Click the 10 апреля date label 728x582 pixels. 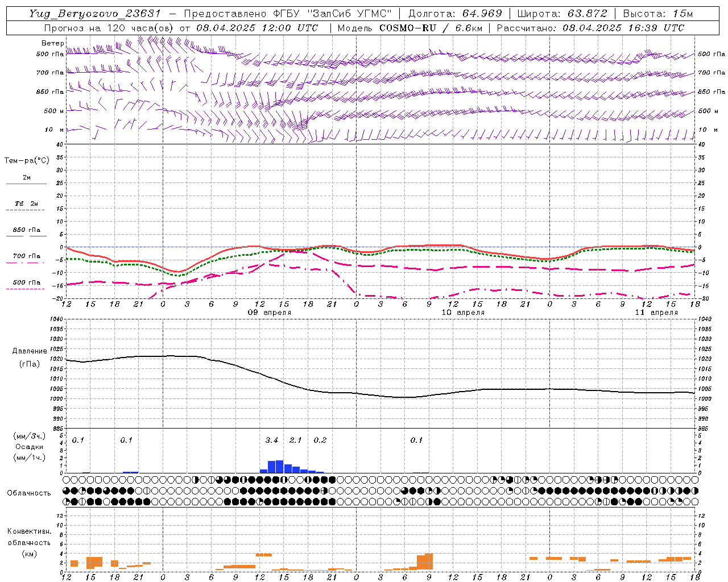463,313
